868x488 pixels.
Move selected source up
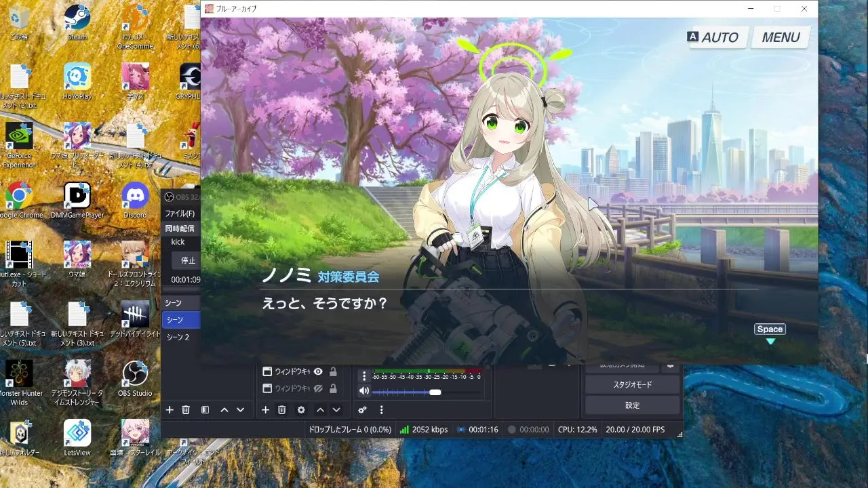[x=321, y=410]
